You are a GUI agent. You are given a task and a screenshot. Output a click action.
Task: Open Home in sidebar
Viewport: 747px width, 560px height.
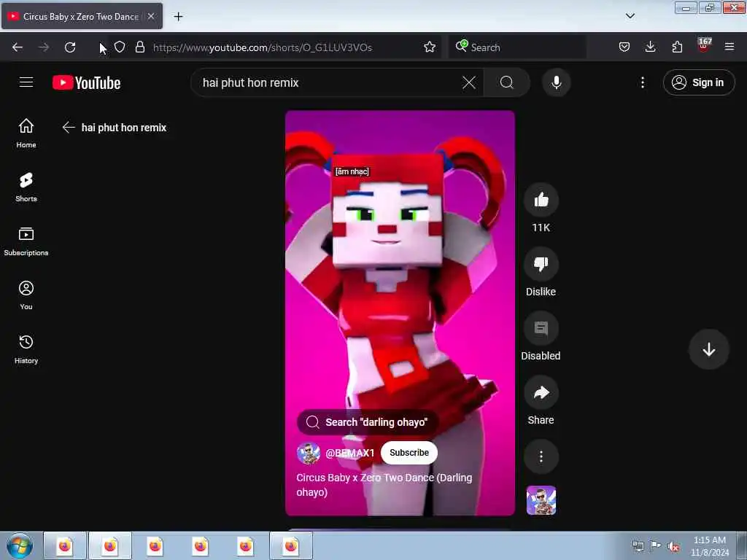26,133
